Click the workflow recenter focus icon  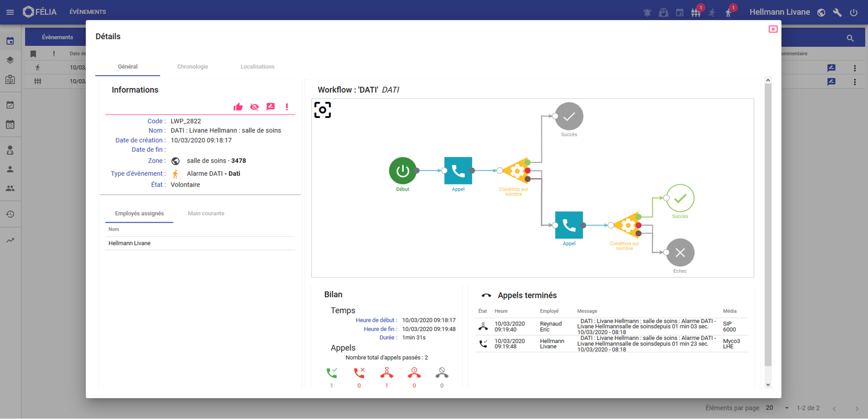pyautogui.click(x=322, y=110)
